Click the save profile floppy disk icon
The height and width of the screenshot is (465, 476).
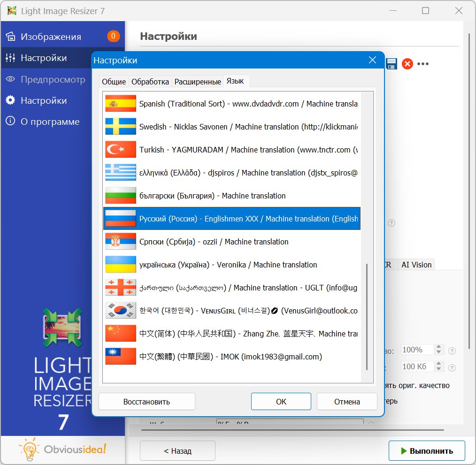(x=392, y=64)
